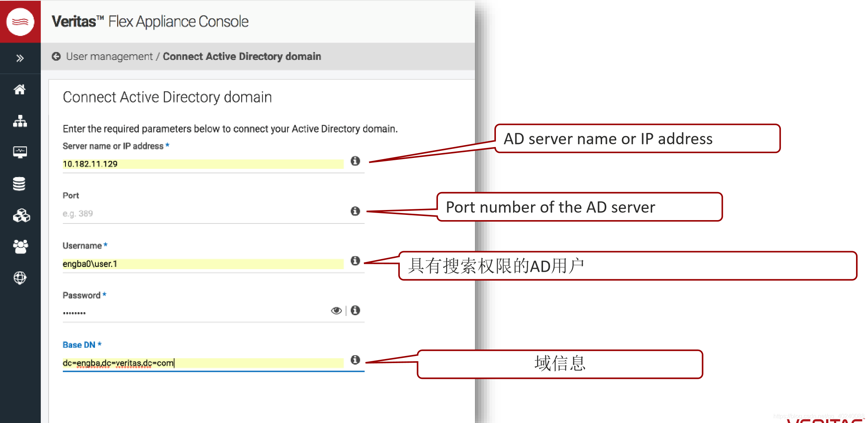Open the system monitor sidebar icon
This screenshot has width=868, height=423.
point(20,152)
